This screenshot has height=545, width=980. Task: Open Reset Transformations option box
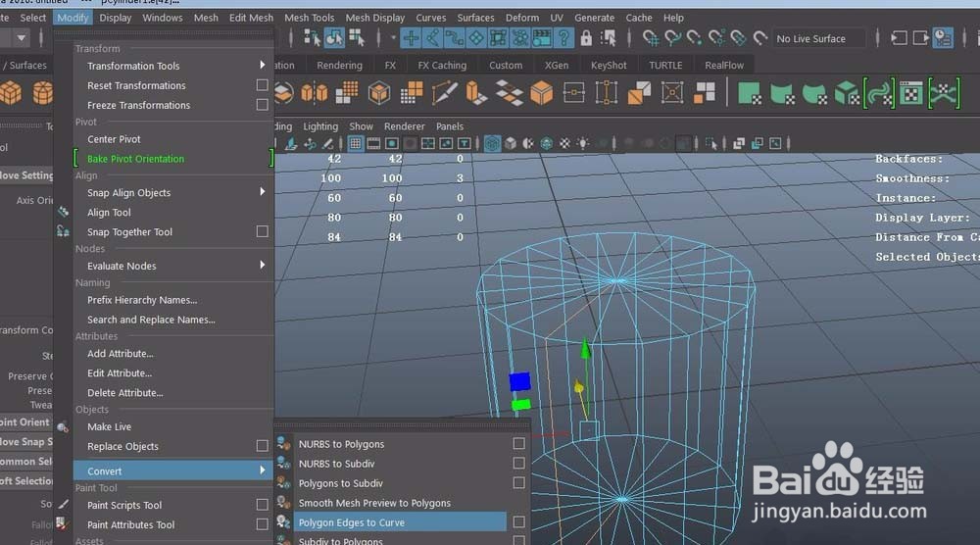click(x=263, y=85)
